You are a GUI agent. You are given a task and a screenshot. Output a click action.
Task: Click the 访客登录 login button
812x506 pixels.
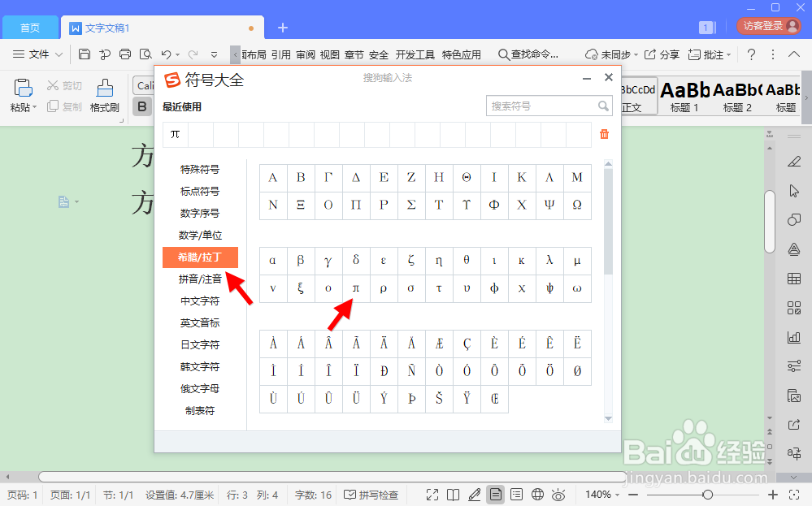[x=767, y=25]
